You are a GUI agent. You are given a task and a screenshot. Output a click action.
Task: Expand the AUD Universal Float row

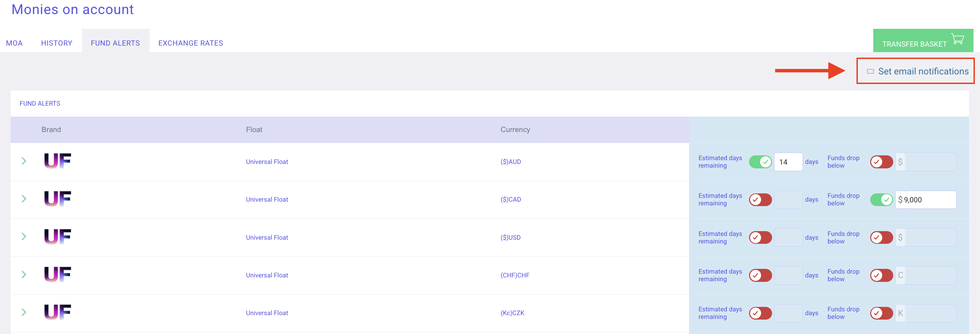[x=24, y=161]
